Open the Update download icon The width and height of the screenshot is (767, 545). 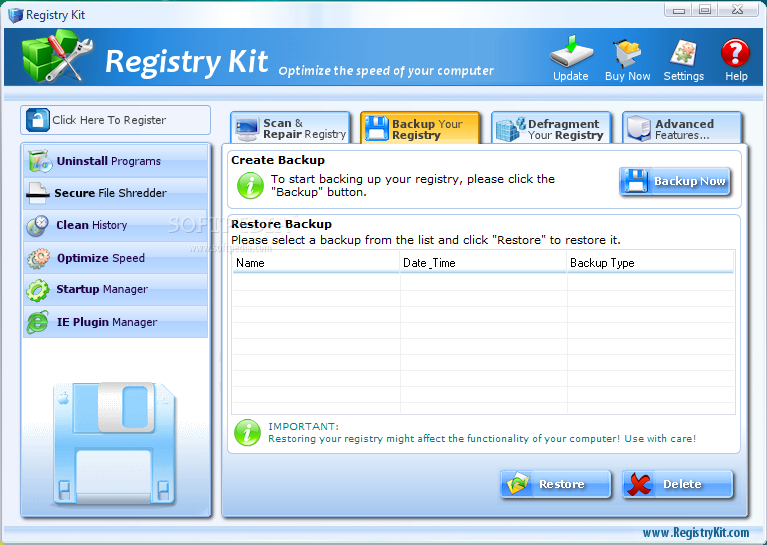[571, 51]
